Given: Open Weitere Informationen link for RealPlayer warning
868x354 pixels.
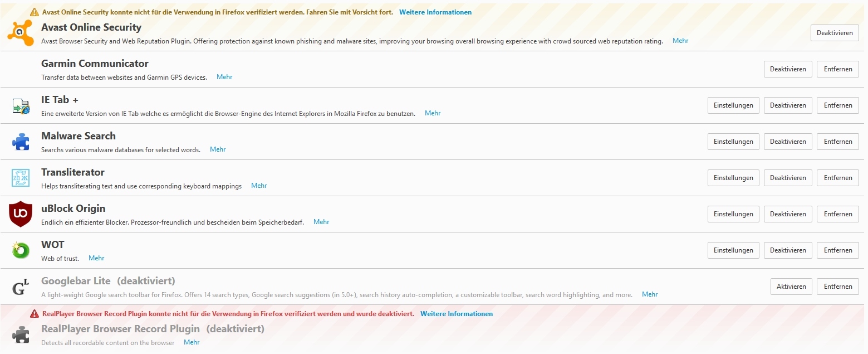Looking at the screenshot, I should (457, 314).
